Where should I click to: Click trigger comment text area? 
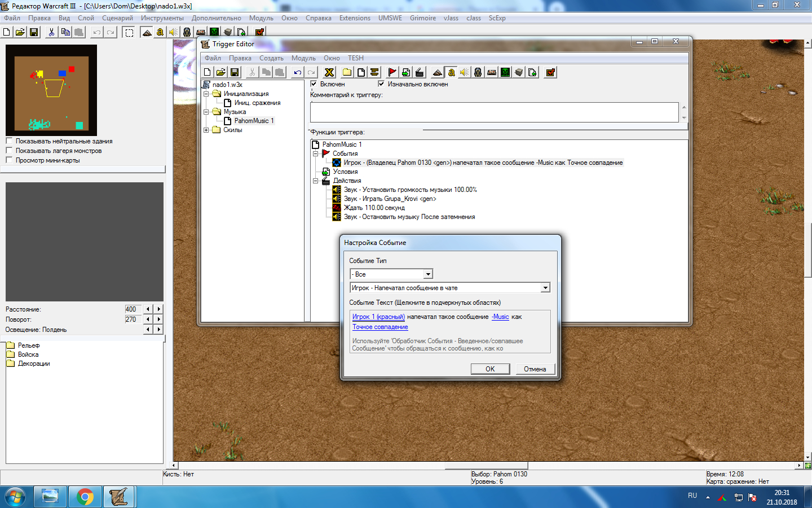point(495,112)
